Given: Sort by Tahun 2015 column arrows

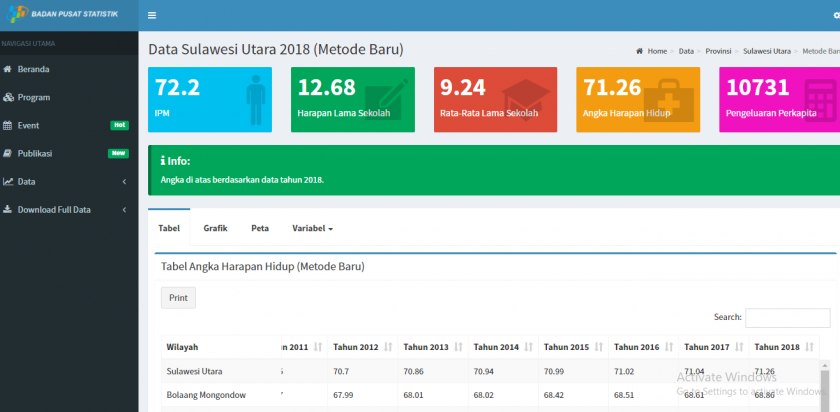Looking at the screenshot, I should click(599, 347).
